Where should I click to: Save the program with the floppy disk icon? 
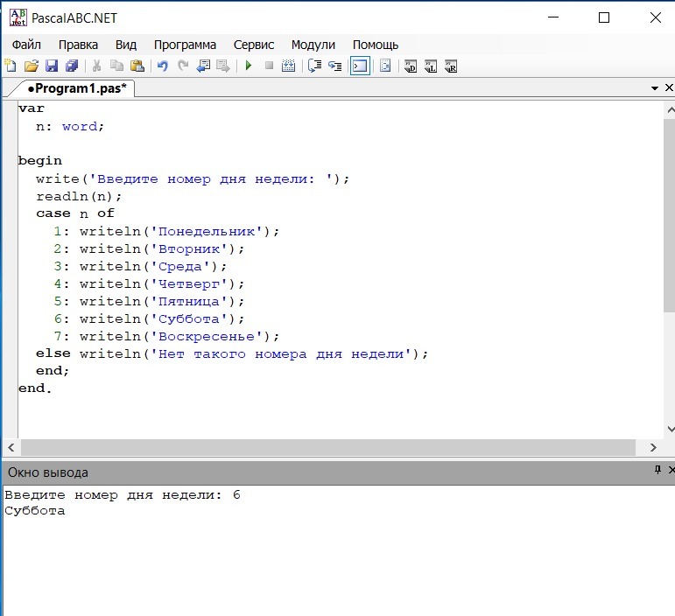click(51, 66)
